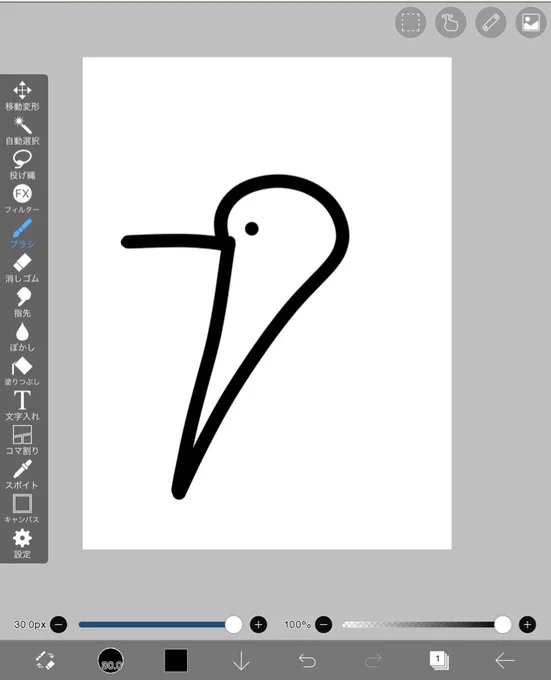Open brush settings thumbnail showing 30.0
The height and width of the screenshot is (680, 551).
point(111,660)
